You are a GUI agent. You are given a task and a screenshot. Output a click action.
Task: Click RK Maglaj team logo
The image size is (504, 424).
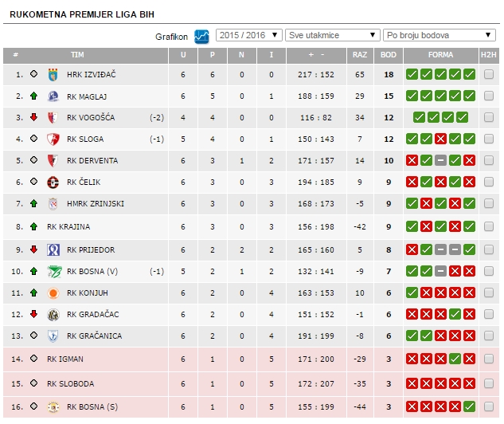click(53, 96)
